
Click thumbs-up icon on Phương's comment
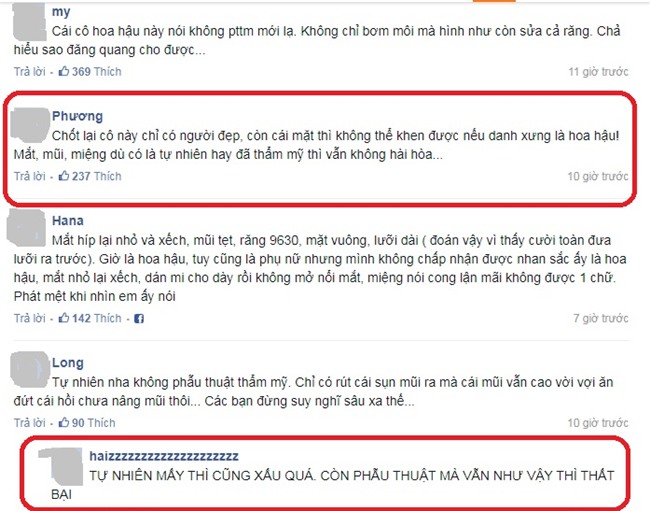click(x=63, y=177)
